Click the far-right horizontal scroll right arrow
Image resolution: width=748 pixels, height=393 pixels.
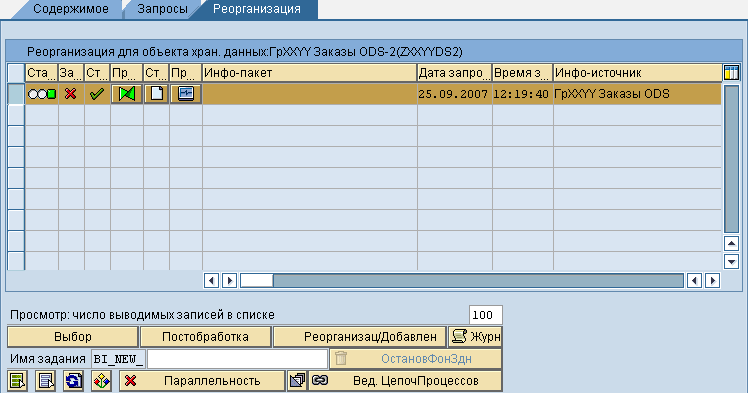pos(713,280)
